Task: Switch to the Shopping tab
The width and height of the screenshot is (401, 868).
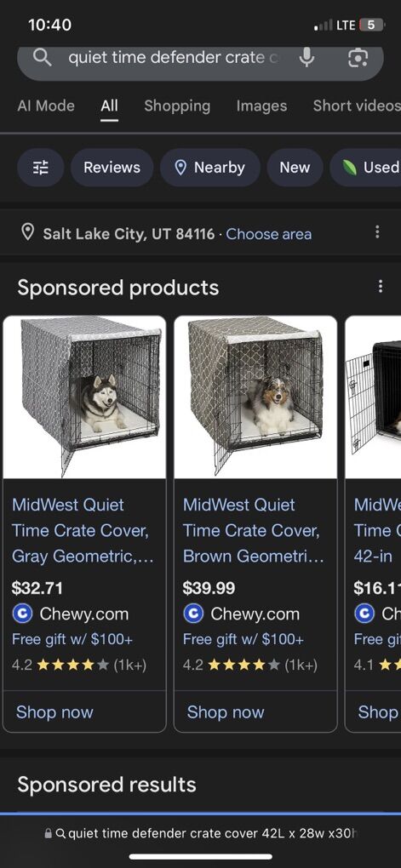Action: pyautogui.click(x=177, y=106)
